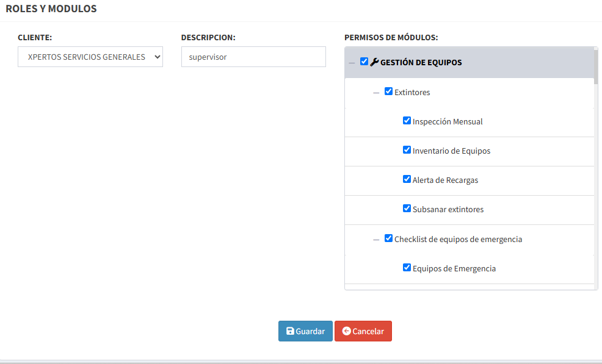602x364 pixels.
Task: Uncheck the GESTIÓN DE EQUIPOS checkbox
Action: point(364,62)
